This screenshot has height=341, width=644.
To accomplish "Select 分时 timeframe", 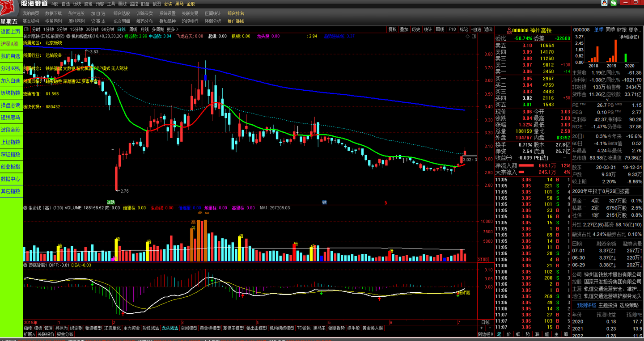I will (x=36, y=29).
